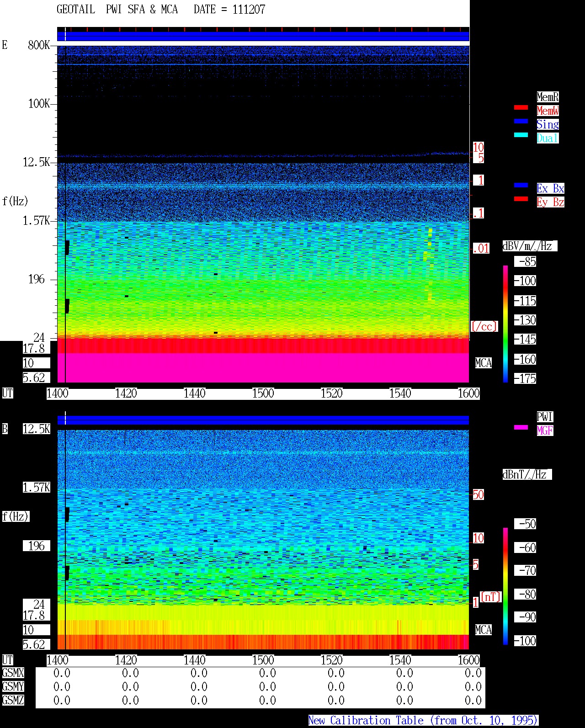
Task: Click the GEOTAIL PWI SFA & MCA title
Action: pos(117,10)
